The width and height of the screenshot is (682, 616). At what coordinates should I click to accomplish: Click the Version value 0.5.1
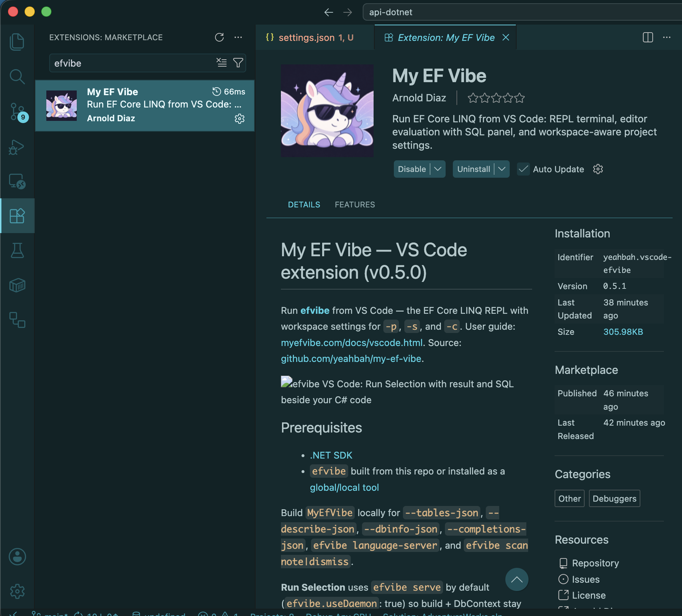[x=615, y=286]
